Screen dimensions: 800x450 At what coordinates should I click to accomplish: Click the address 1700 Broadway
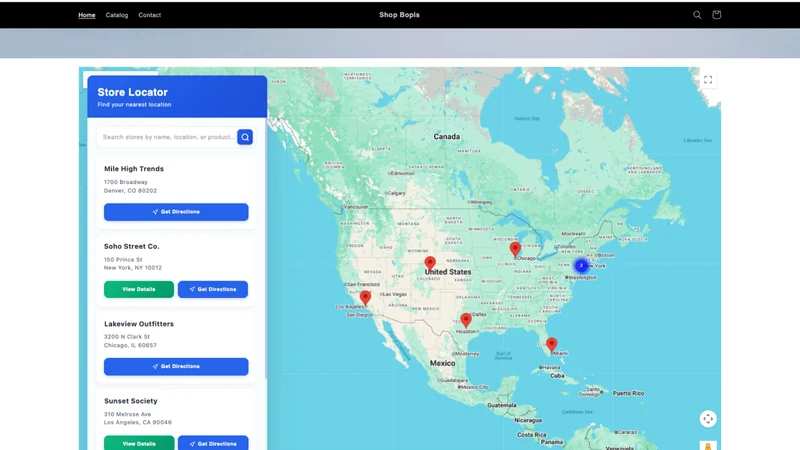click(126, 182)
